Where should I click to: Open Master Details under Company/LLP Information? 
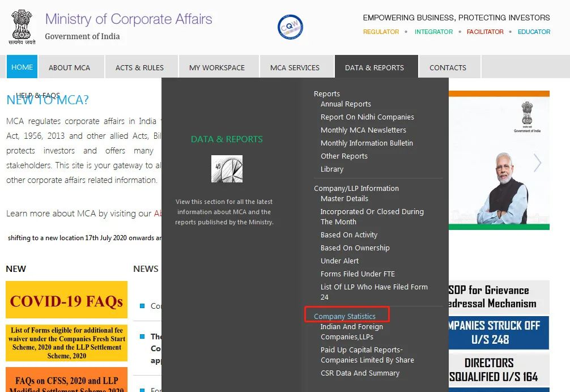click(x=344, y=199)
